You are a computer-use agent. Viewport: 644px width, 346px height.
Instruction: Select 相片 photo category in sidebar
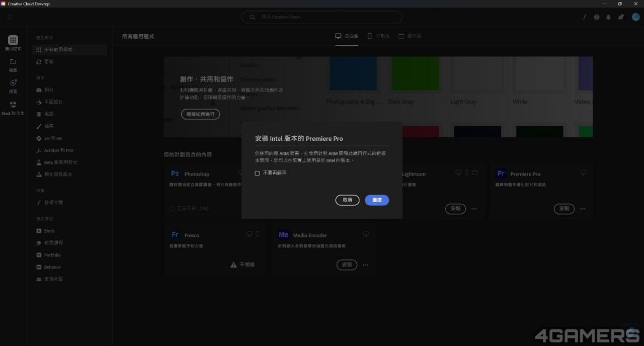pyautogui.click(x=70, y=90)
